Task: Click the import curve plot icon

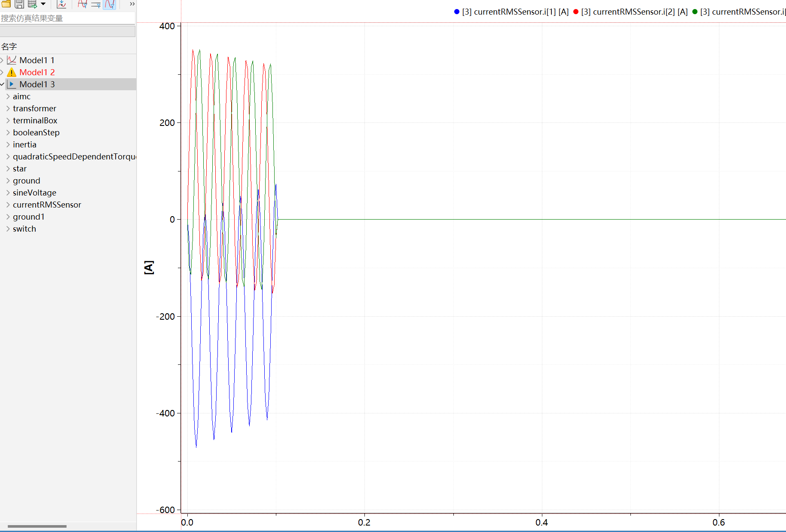Action: coord(61,4)
